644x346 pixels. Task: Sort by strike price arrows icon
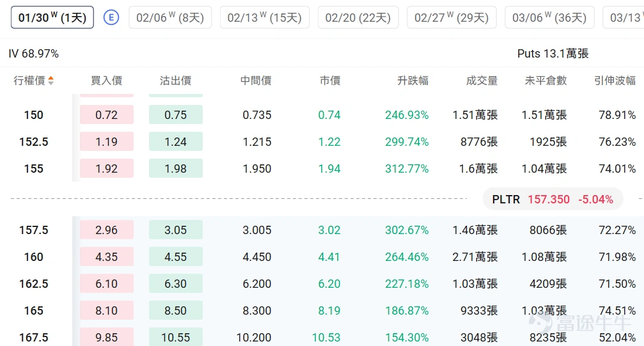coord(51,81)
